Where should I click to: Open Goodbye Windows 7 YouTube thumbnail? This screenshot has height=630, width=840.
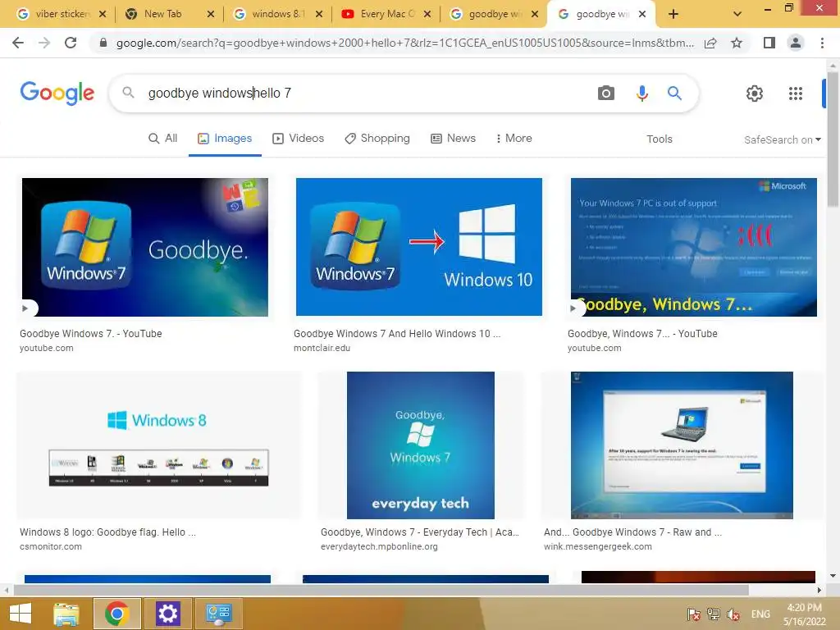pos(145,247)
